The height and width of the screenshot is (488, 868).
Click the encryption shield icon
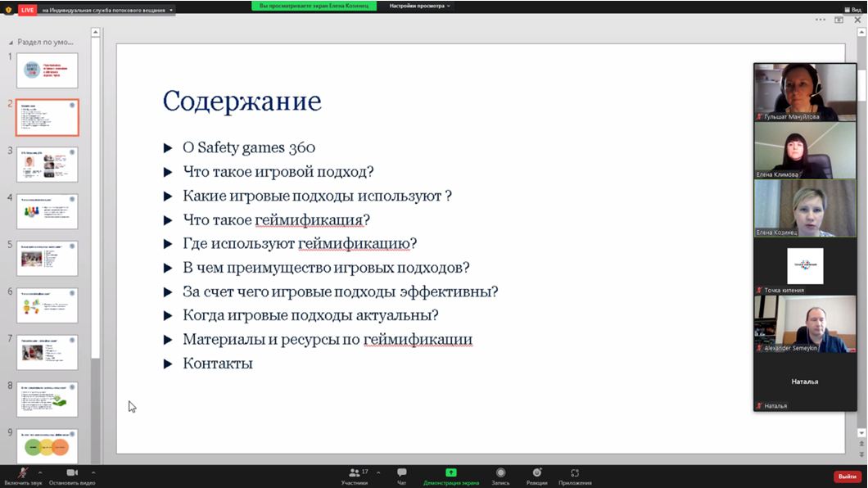coord(8,9)
